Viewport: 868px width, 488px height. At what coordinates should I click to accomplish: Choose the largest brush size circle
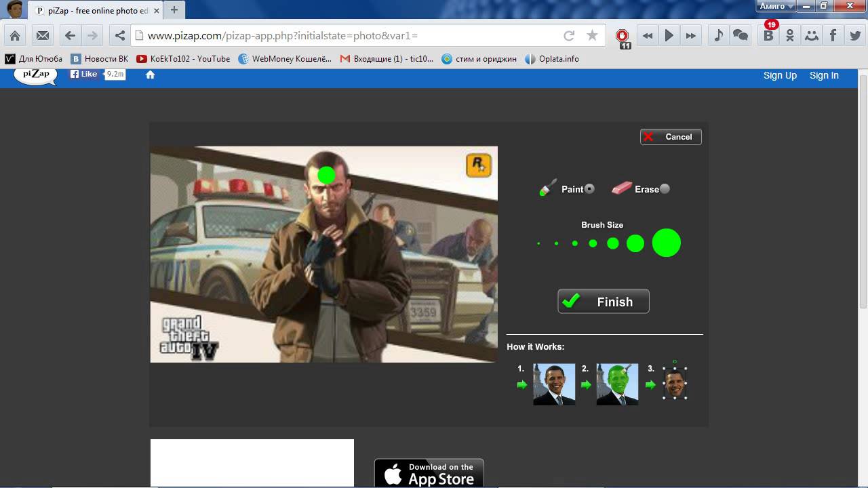tap(667, 243)
